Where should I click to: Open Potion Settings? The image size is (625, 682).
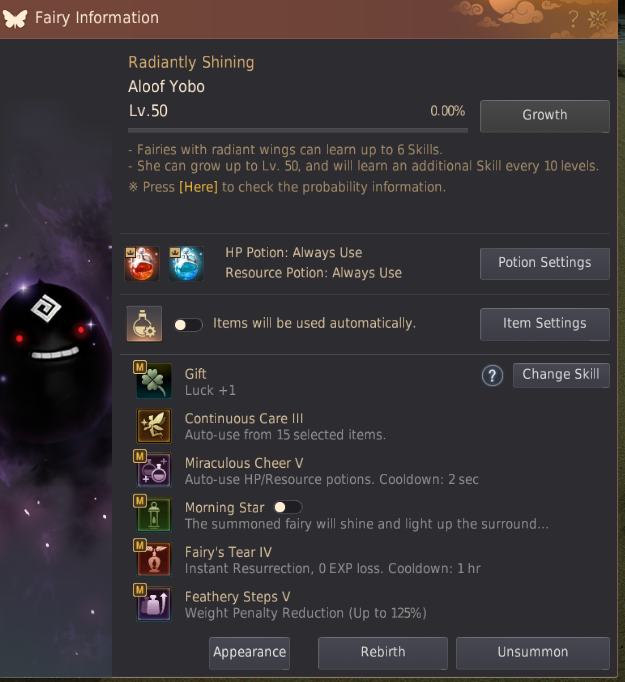[545, 264]
